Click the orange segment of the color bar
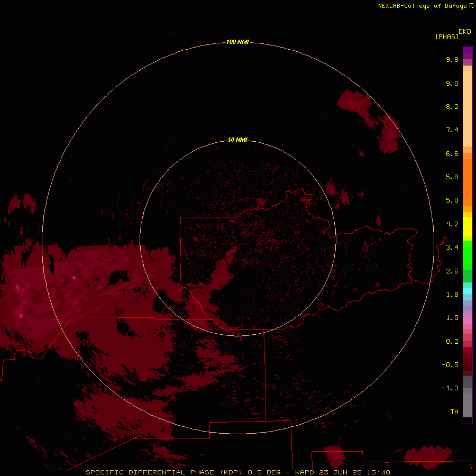Viewport: 476px width, 476px height. click(467, 182)
